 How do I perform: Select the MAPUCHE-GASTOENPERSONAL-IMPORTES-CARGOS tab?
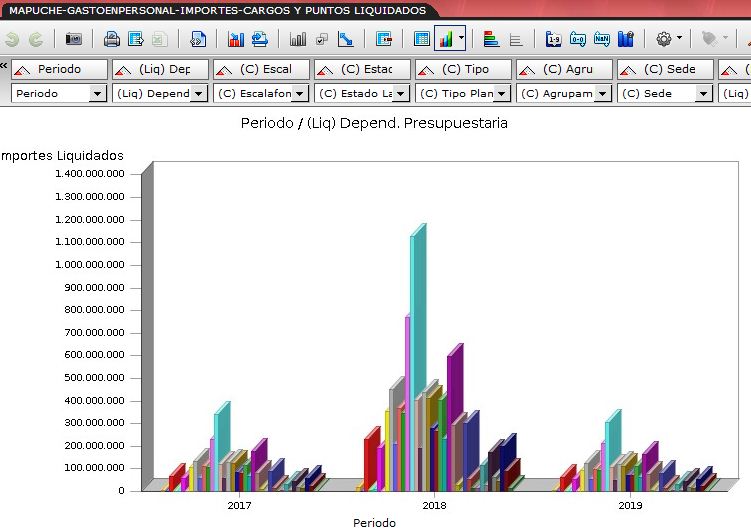click(x=218, y=10)
